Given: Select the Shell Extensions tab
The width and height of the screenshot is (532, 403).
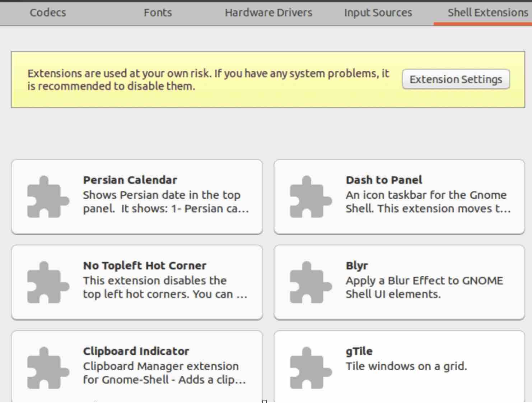Looking at the screenshot, I should [488, 13].
